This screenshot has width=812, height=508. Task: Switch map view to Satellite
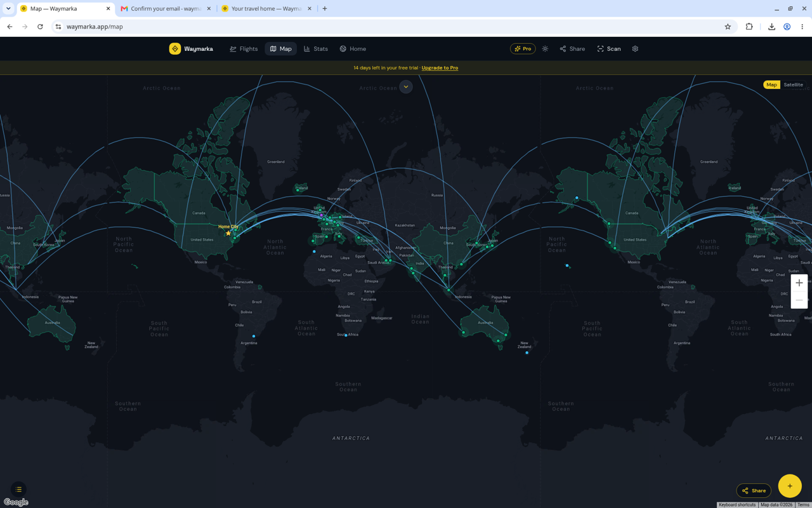click(x=793, y=84)
